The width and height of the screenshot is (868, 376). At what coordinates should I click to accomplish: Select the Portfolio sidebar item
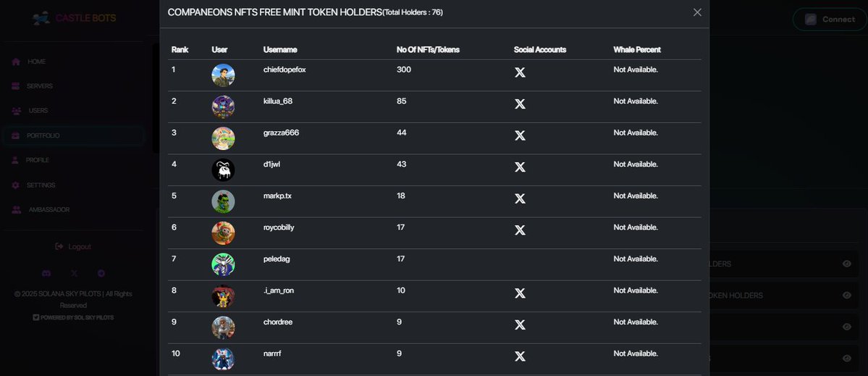(x=43, y=135)
